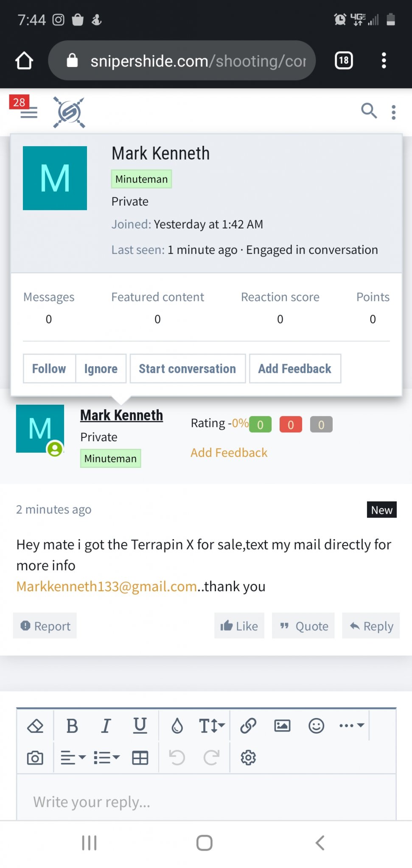Start conversation with Mark Kenneth
The width and height of the screenshot is (412, 868).
pyautogui.click(x=188, y=369)
